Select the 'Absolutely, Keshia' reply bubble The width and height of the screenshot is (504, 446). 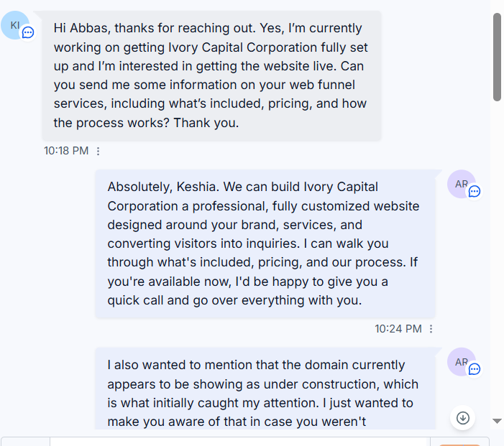point(265,243)
